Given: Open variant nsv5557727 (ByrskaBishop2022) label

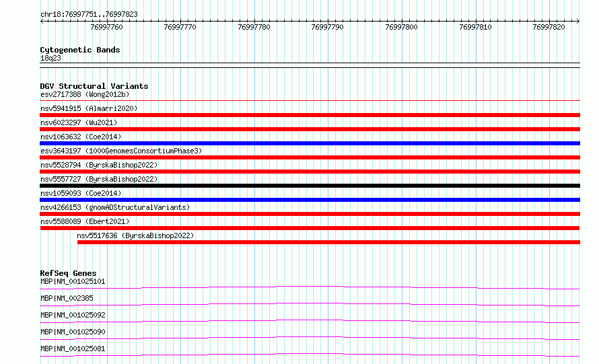Looking at the screenshot, I should 99,179.
